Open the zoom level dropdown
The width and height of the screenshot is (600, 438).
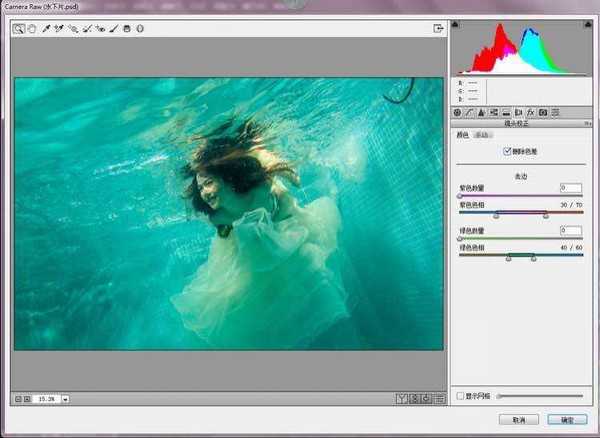pyautogui.click(x=65, y=398)
